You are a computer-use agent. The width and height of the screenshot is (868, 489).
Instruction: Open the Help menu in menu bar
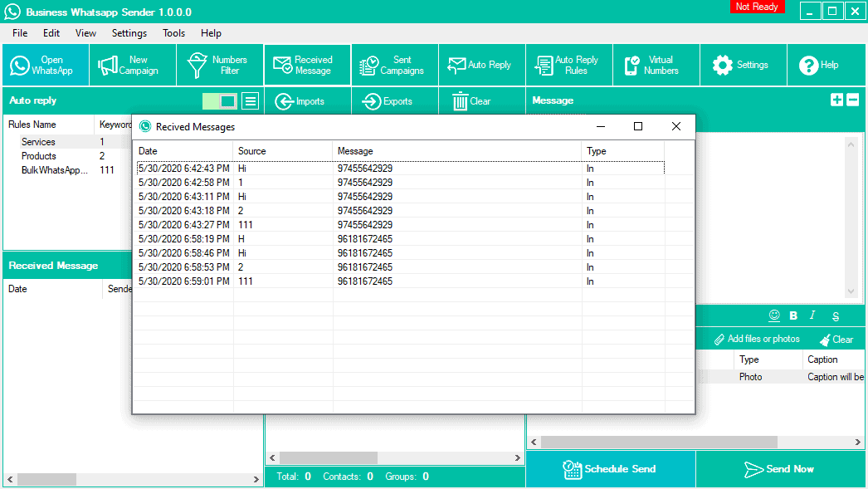(x=211, y=33)
